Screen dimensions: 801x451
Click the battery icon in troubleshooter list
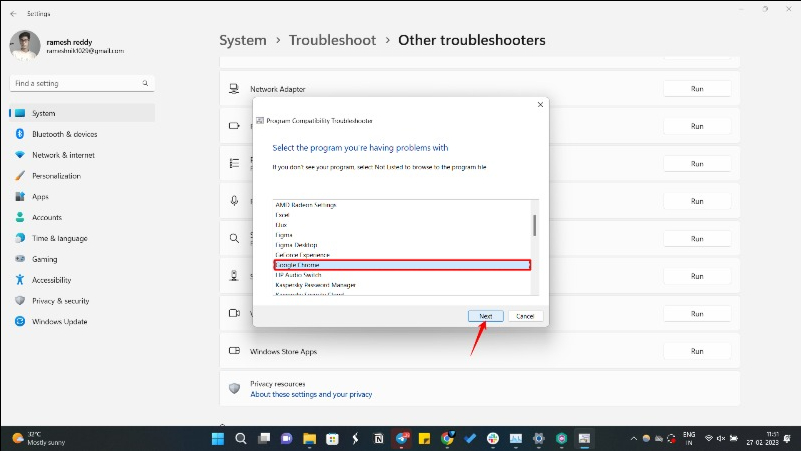point(234,126)
